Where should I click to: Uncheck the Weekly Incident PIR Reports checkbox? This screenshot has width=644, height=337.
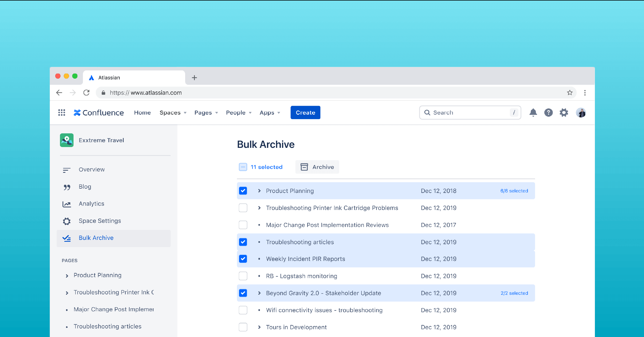point(243,259)
